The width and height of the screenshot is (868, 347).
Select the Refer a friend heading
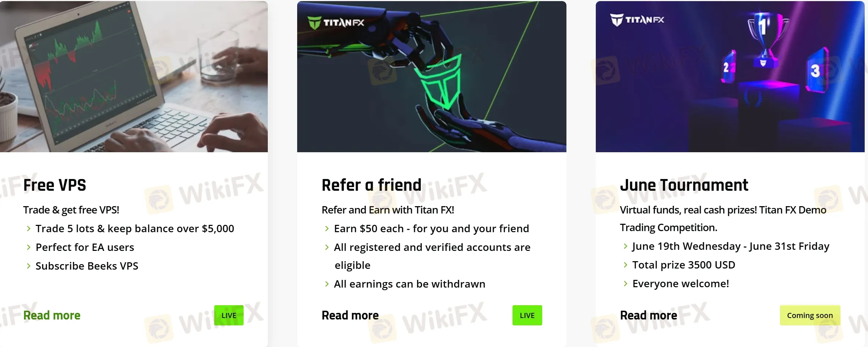point(372,185)
